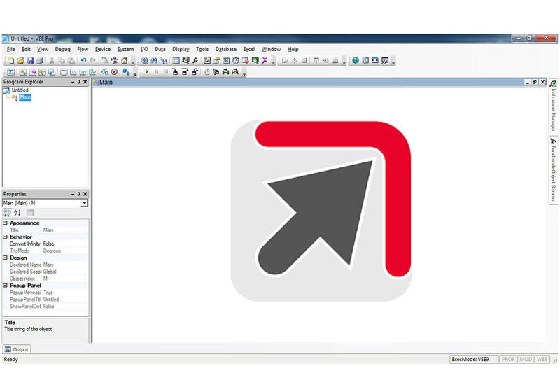Click the red circled X stop icon
This screenshot has width=560, height=392.
coord(114,72)
